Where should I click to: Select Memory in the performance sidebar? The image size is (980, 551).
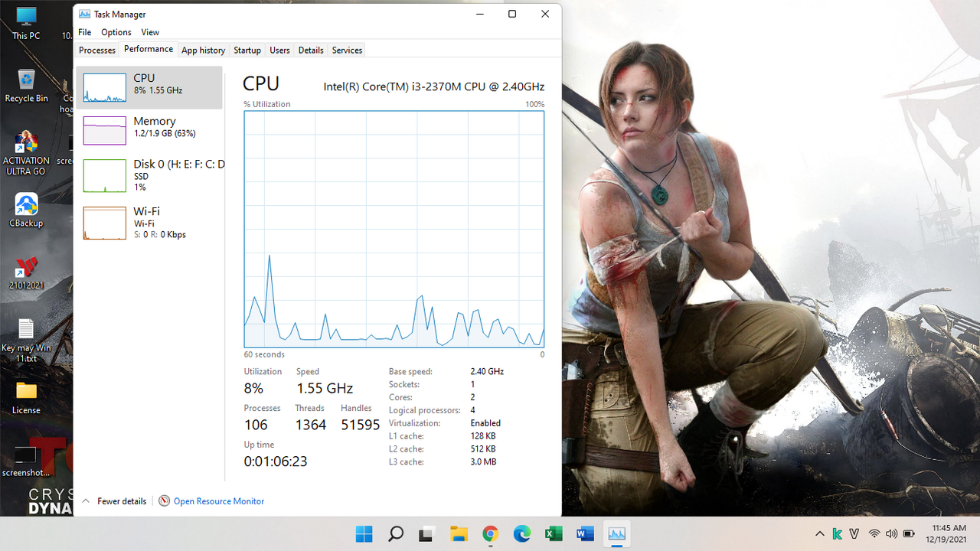point(149,130)
